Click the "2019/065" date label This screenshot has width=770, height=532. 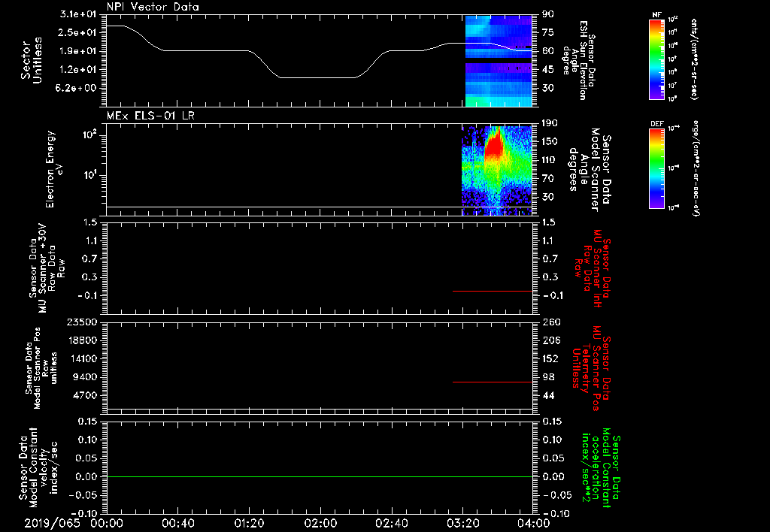pos(52,523)
